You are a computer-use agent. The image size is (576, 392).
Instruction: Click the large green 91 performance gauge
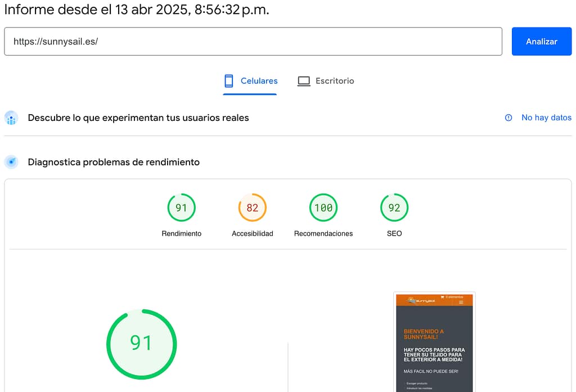[141, 343]
